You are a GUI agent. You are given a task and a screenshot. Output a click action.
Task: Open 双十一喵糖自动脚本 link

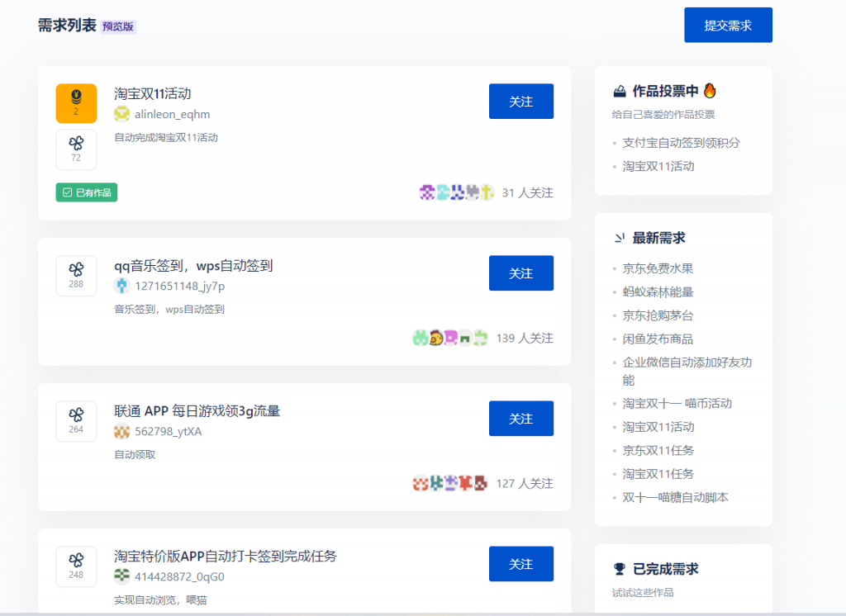point(676,497)
